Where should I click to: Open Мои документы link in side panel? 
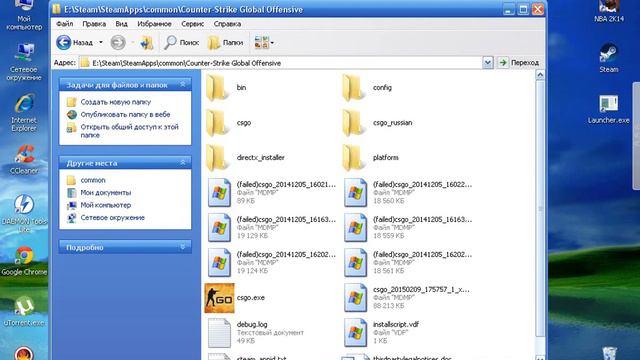(106, 193)
